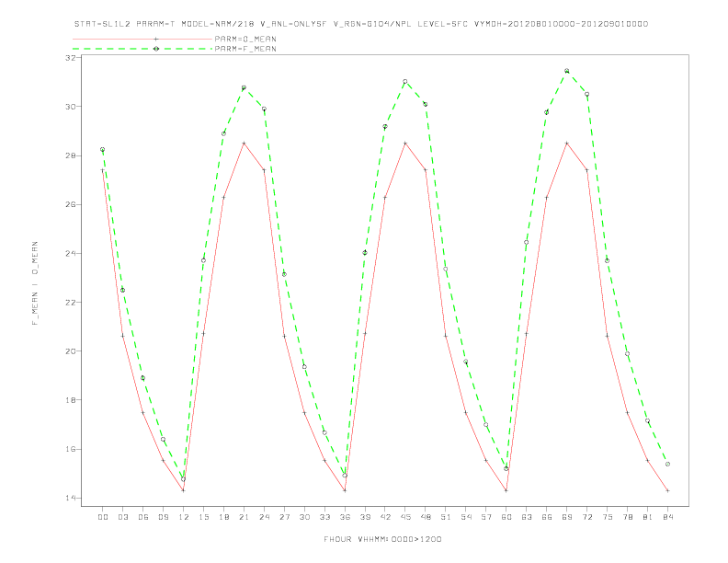This screenshot has height=563, width=728.
Task: Click the PARM=O_MEAN legend label
Action: 245,39
